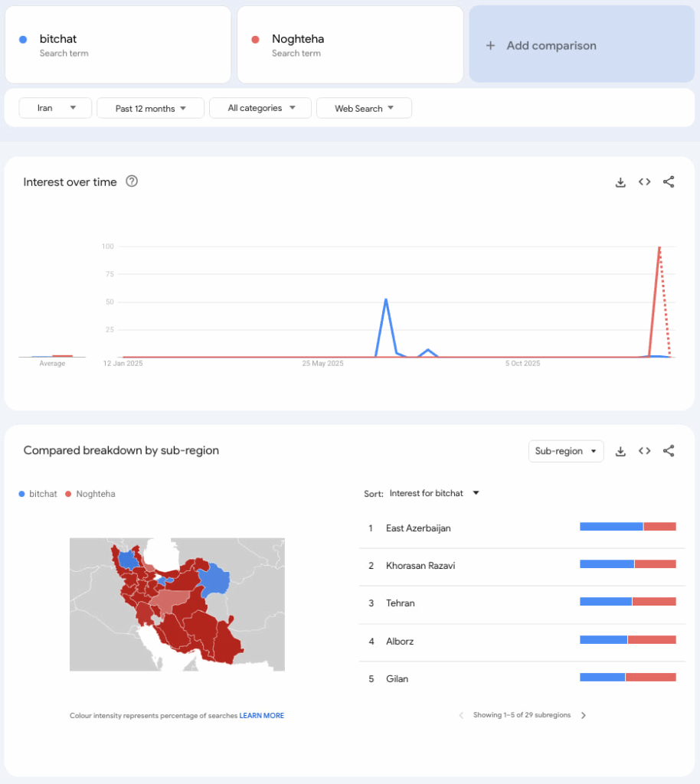Open embed code for Interest over time chart
The height and width of the screenshot is (784, 700).
coord(644,182)
